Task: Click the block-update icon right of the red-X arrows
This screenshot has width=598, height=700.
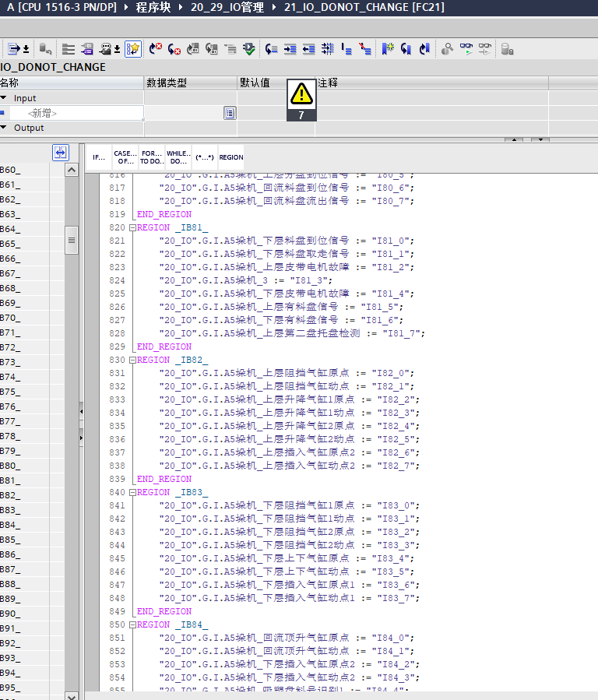Action: coord(193,48)
